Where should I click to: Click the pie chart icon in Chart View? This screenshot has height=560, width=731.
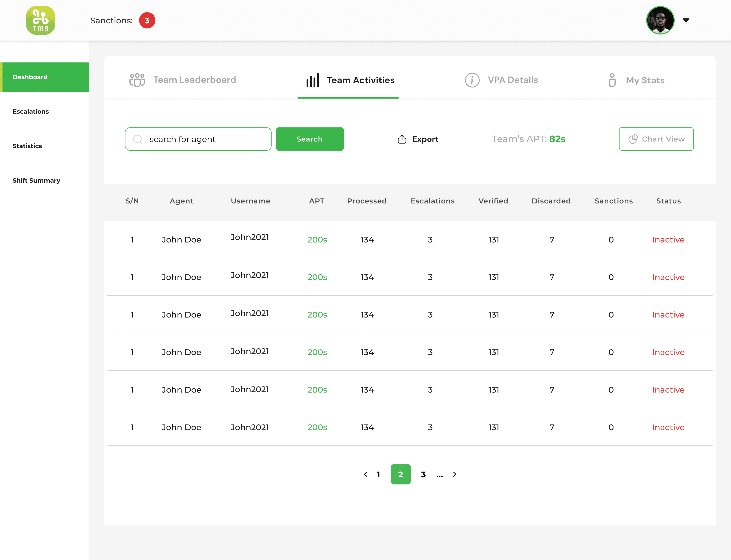[x=633, y=139]
